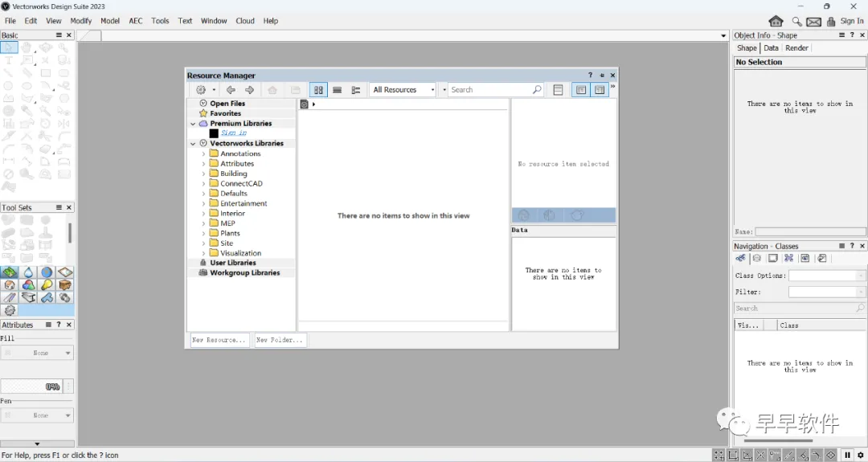
Task: Switch Resource Manager to list view
Action: pyautogui.click(x=337, y=90)
